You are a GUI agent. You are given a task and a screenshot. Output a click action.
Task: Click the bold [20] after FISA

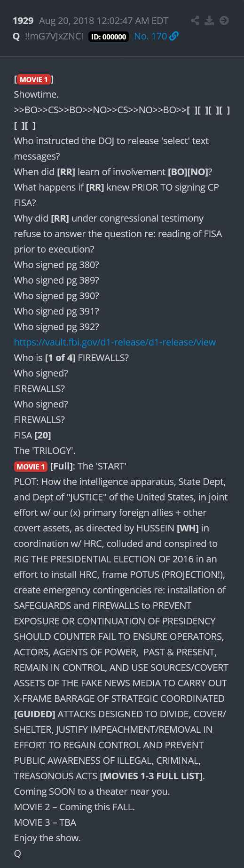click(x=43, y=435)
